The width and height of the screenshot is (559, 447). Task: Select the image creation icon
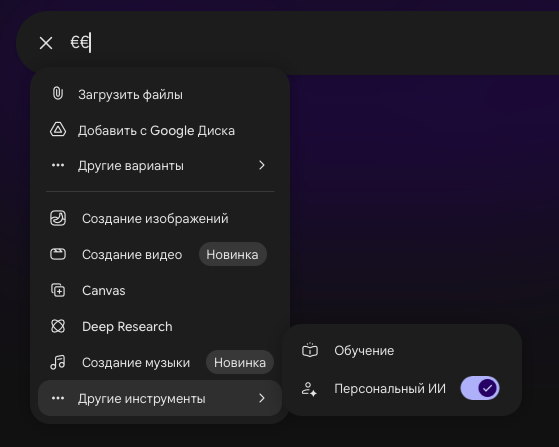[58, 218]
